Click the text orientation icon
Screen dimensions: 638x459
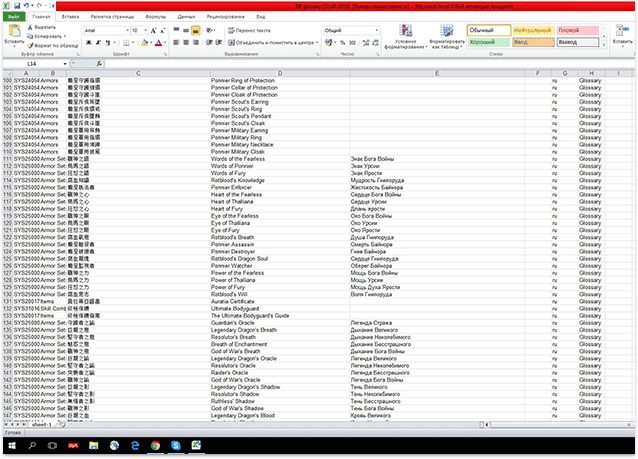pos(210,31)
